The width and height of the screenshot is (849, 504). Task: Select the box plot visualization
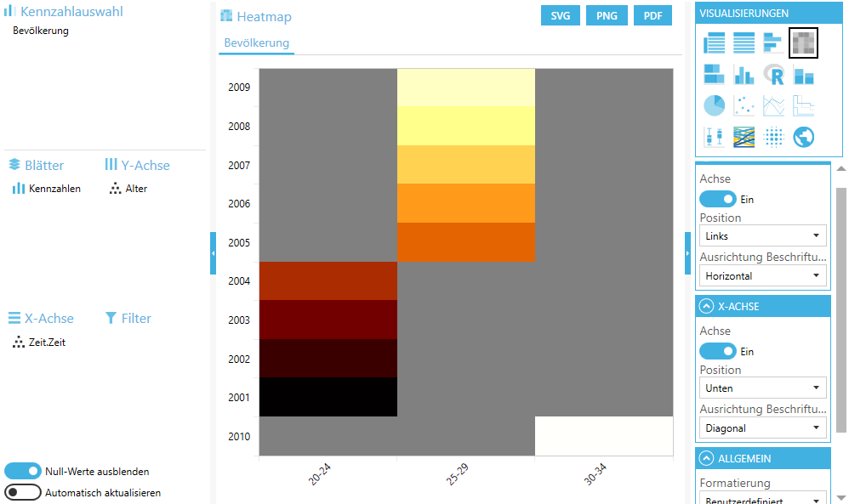[x=714, y=136]
